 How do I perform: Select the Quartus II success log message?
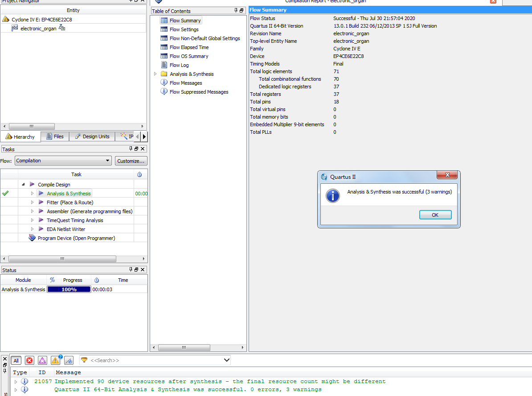(x=188, y=390)
